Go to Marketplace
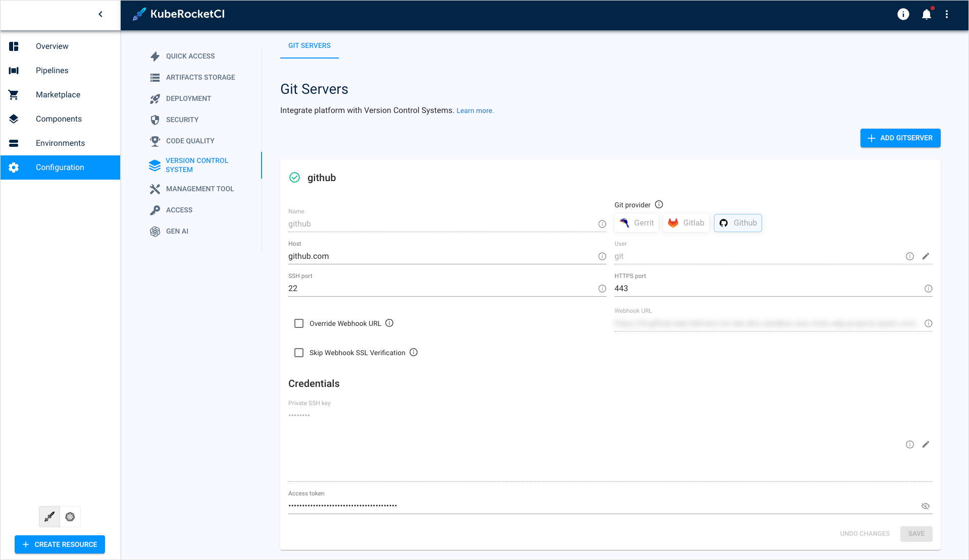Viewport: 969px width, 560px height. (x=60, y=95)
